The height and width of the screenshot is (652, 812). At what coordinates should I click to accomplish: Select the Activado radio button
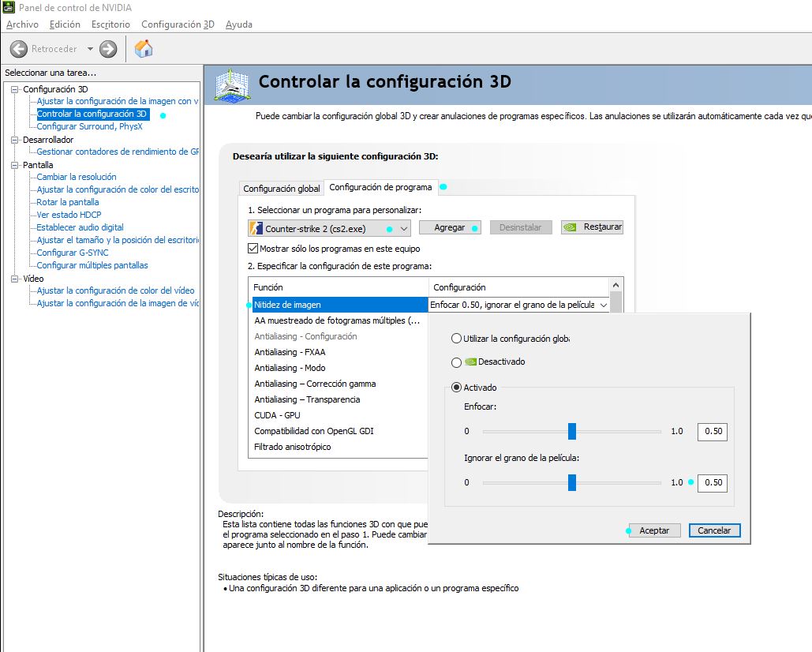tap(456, 388)
